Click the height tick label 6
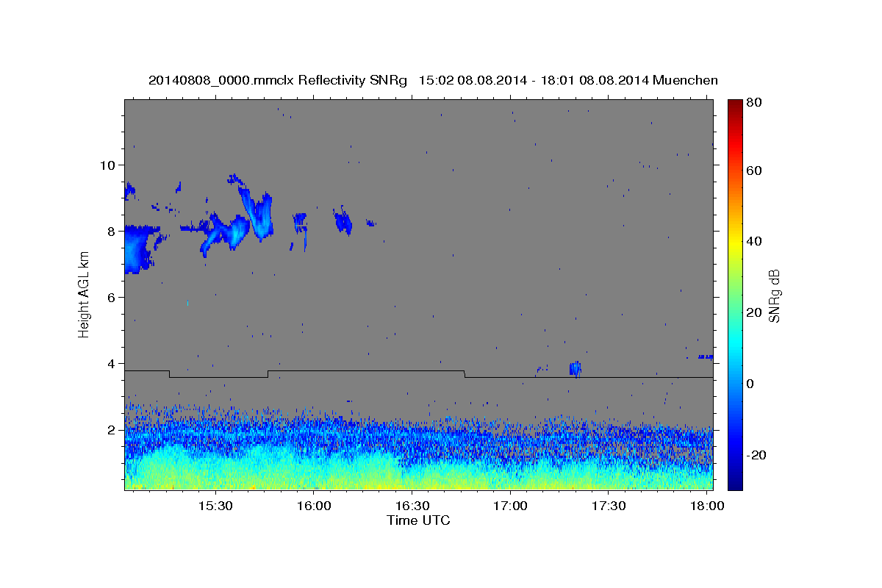Screen dimensions: 882x588 pyautogui.click(x=112, y=297)
